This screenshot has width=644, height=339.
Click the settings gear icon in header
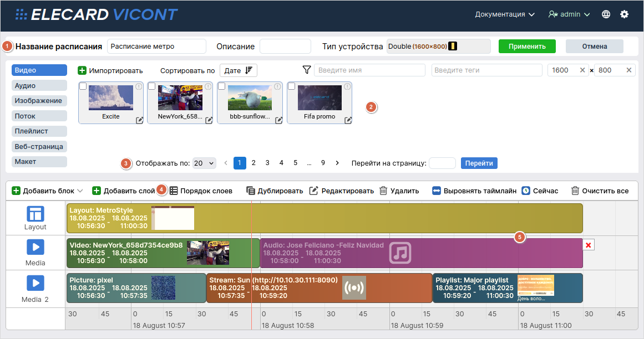[x=624, y=14]
